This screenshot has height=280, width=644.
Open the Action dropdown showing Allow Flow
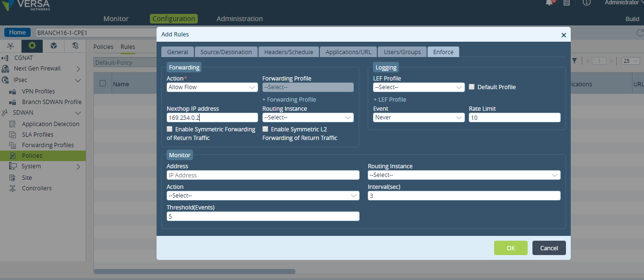click(212, 87)
